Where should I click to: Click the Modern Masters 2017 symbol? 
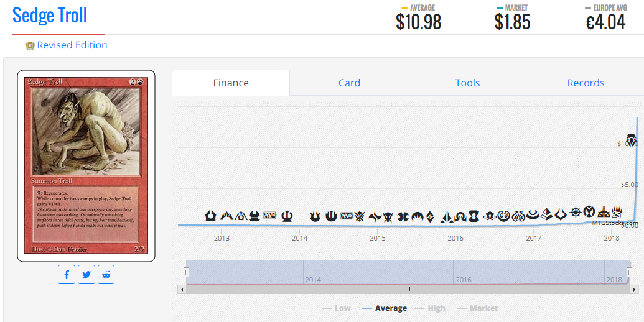click(533, 215)
